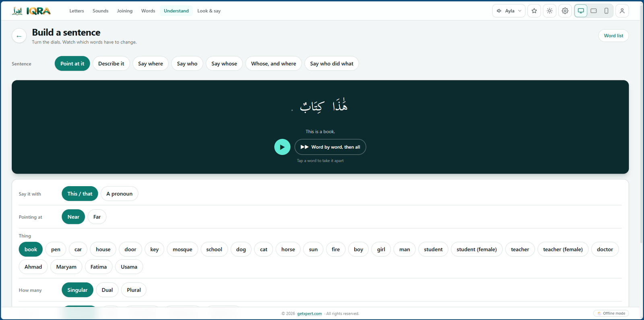The image size is (644, 320).
Task: Switch to desktop view icon
Action: (581, 11)
